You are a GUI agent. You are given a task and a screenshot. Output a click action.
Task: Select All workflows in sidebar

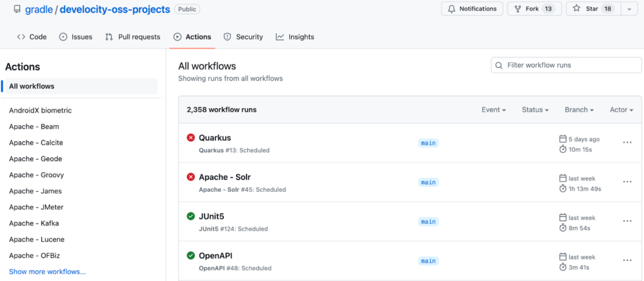tap(81, 86)
